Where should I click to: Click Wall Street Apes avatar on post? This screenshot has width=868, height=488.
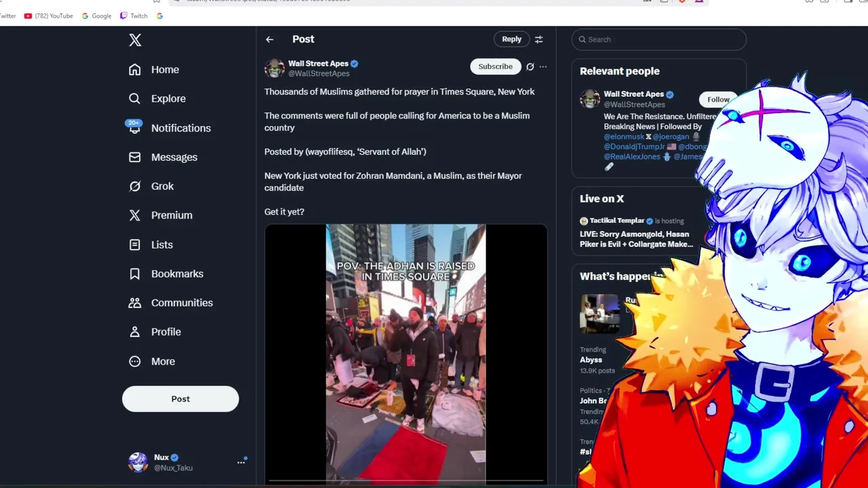tap(275, 68)
